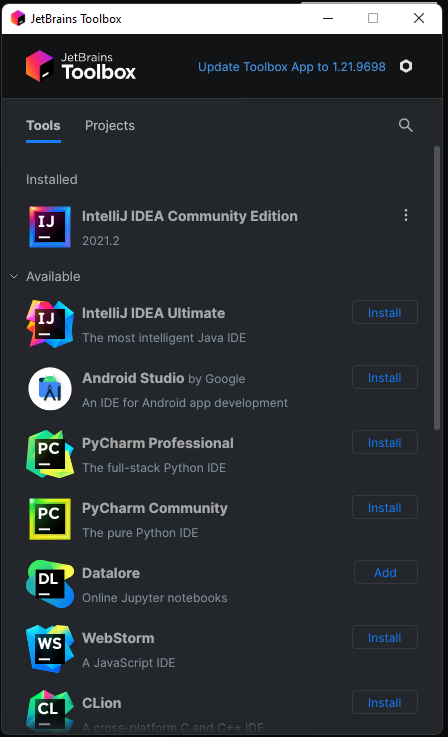The image size is (448, 737).
Task: Open IntelliJ IDEA Community options menu
Action: 406,215
